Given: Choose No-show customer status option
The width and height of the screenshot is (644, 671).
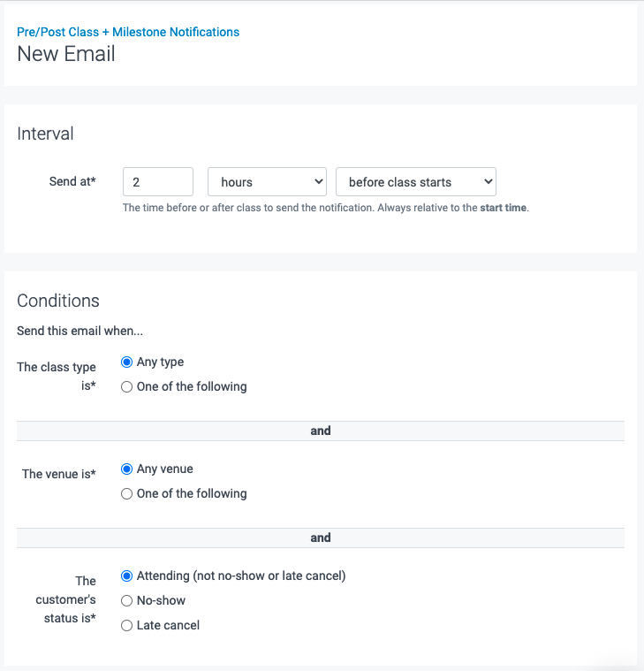Looking at the screenshot, I should point(126,601).
